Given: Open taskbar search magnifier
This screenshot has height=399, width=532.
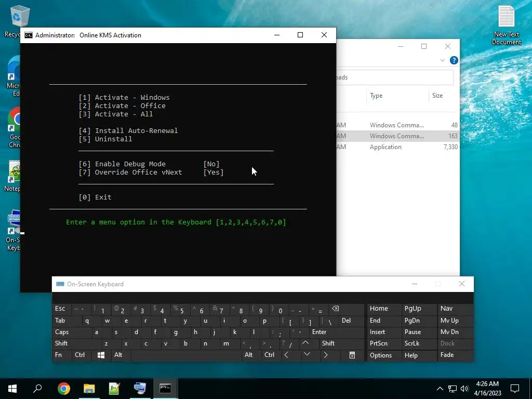Looking at the screenshot, I should (x=37, y=389).
